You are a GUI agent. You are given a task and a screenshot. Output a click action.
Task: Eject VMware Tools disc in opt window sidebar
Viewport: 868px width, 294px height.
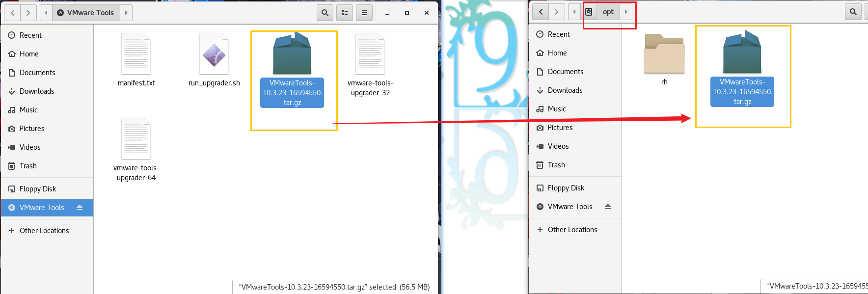point(608,207)
